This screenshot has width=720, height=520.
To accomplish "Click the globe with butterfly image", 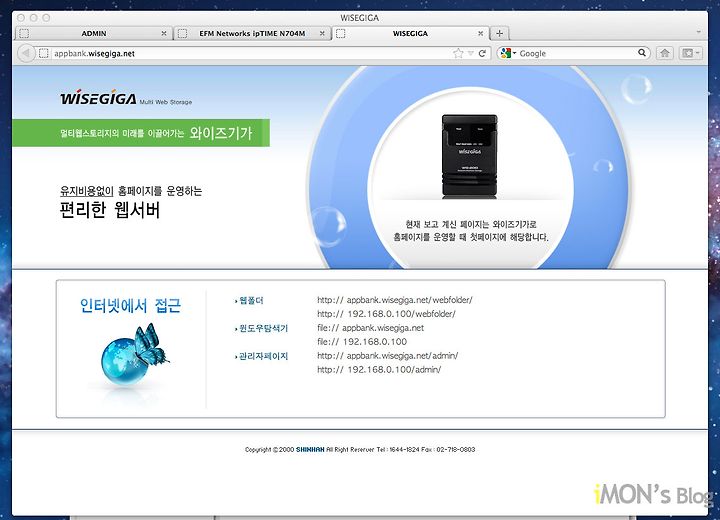I will click(x=133, y=355).
